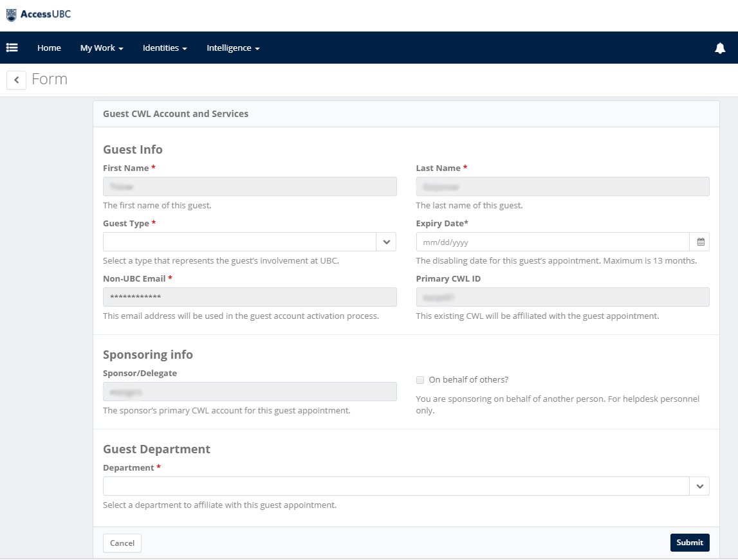This screenshot has width=738, height=560.
Task: Open the hamburger navigation menu icon
Action: point(12,48)
